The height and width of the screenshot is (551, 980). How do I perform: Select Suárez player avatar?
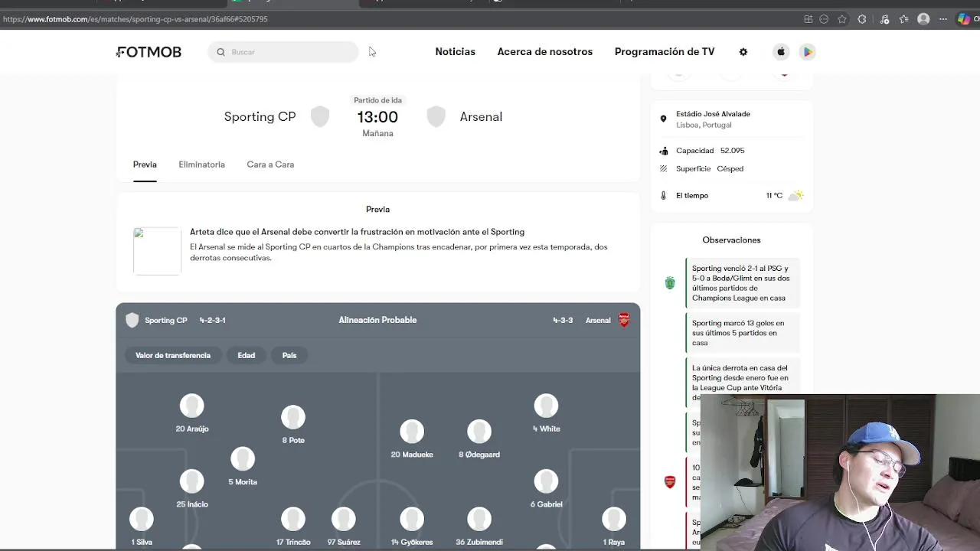click(x=344, y=519)
